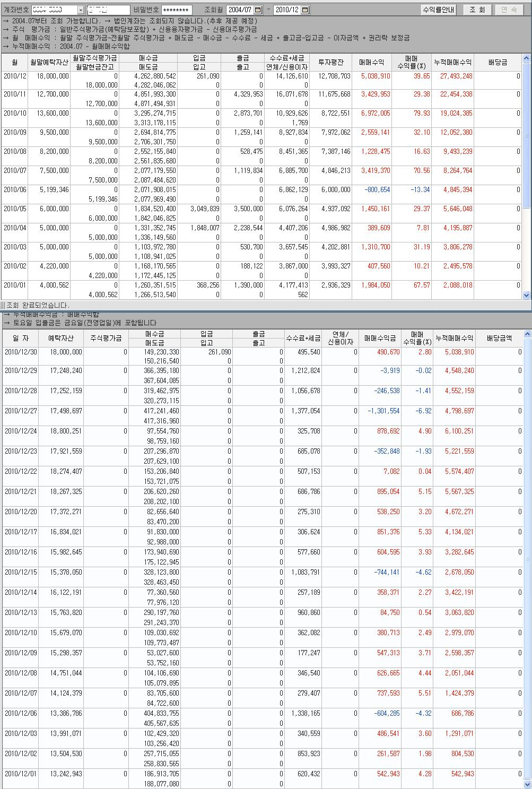This screenshot has width=532, height=789.
Task: Click the 조회 search button
Action: tap(477, 10)
